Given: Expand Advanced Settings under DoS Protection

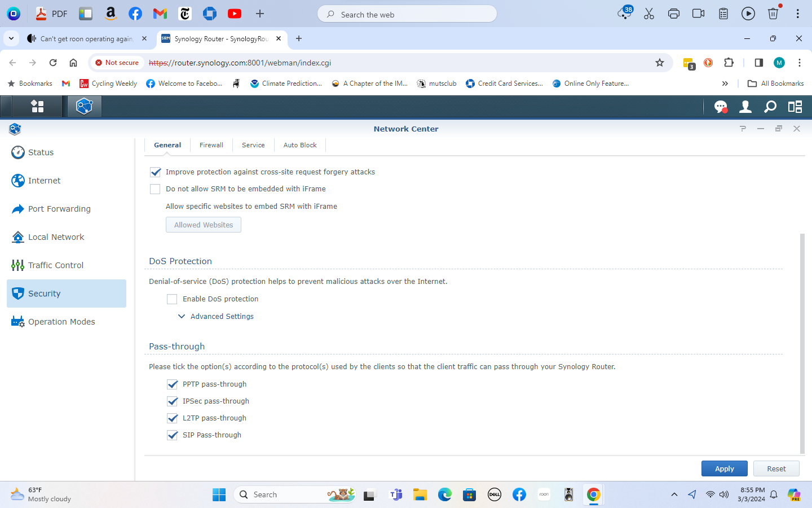Looking at the screenshot, I should coord(216,317).
